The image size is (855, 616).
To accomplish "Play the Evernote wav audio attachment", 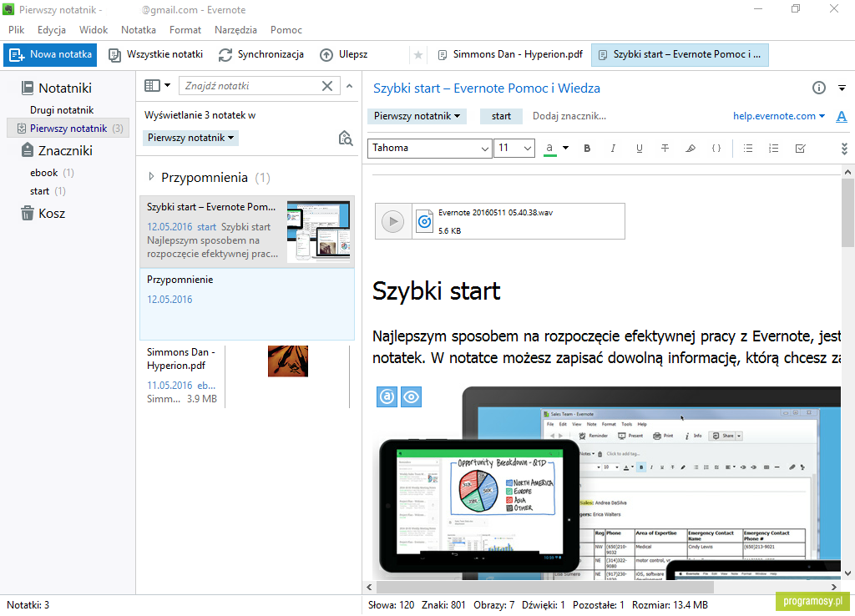I will pos(393,221).
